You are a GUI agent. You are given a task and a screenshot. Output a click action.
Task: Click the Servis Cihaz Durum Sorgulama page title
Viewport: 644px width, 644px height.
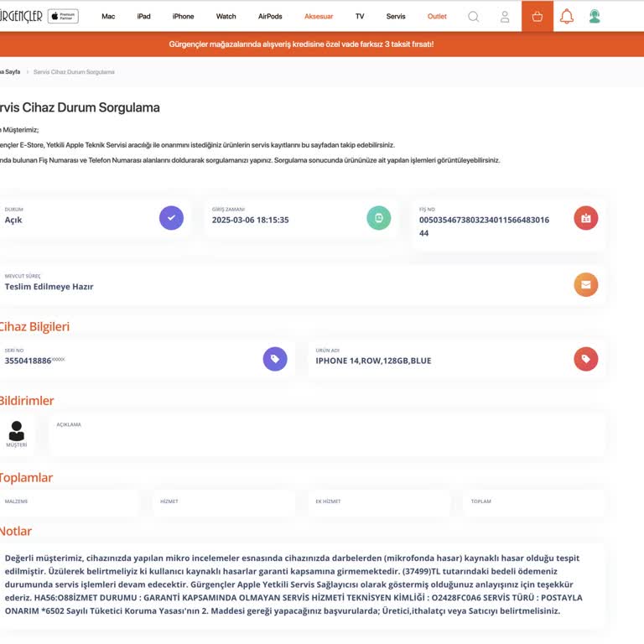click(80, 107)
